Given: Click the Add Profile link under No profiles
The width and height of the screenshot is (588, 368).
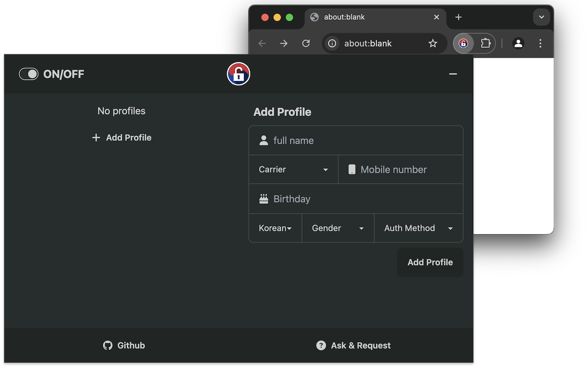Looking at the screenshot, I should click(122, 138).
